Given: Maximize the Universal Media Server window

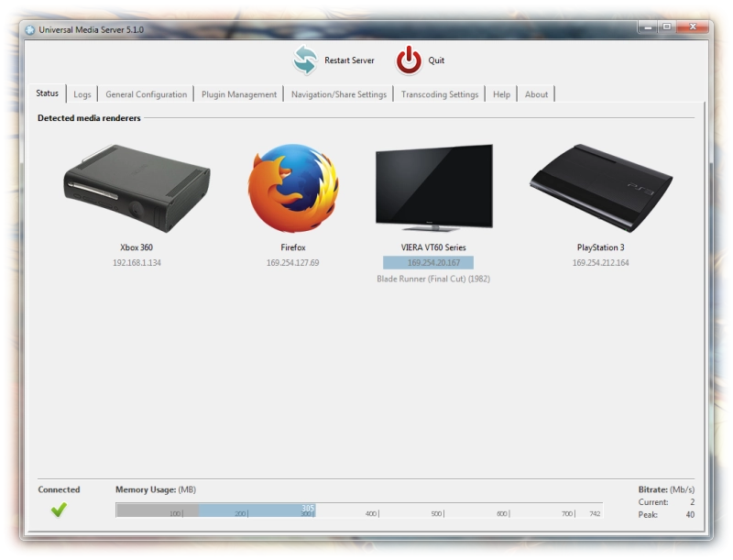Looking at the screenshot, I should coord(667,27).
